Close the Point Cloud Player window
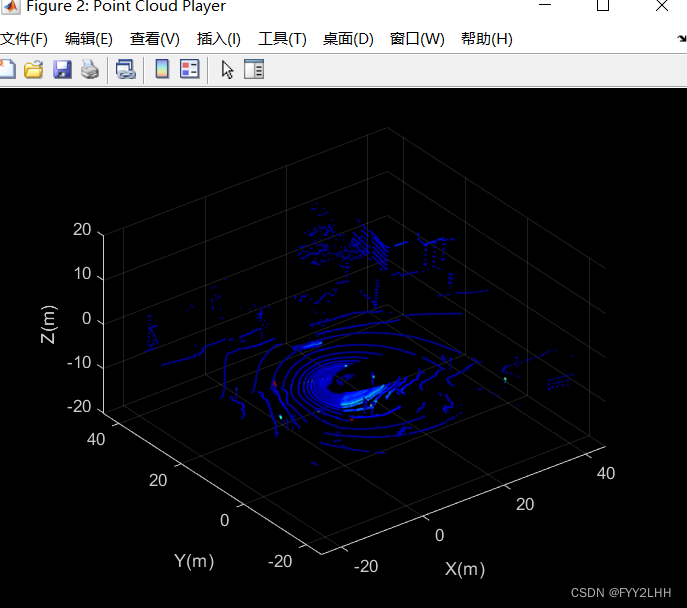This screenshot has width=687, height=608. pyautogui.click(x=662, y=5)
